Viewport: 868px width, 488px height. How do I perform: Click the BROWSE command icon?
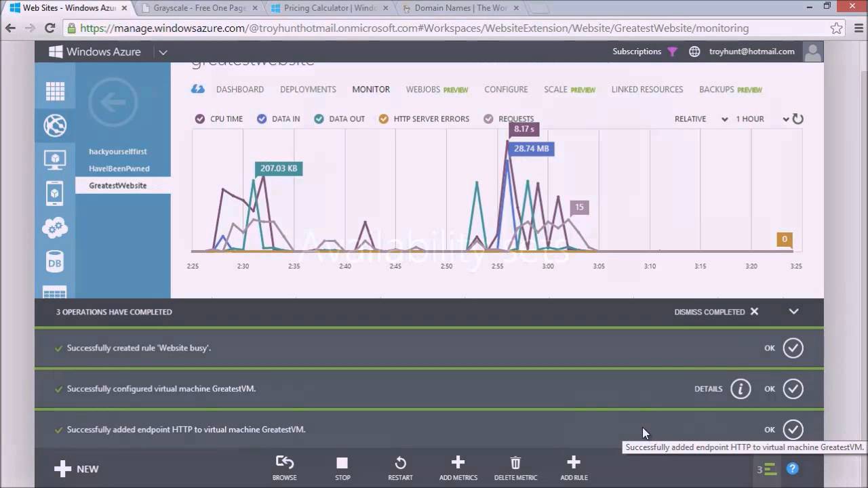click(x=285, y=463)
